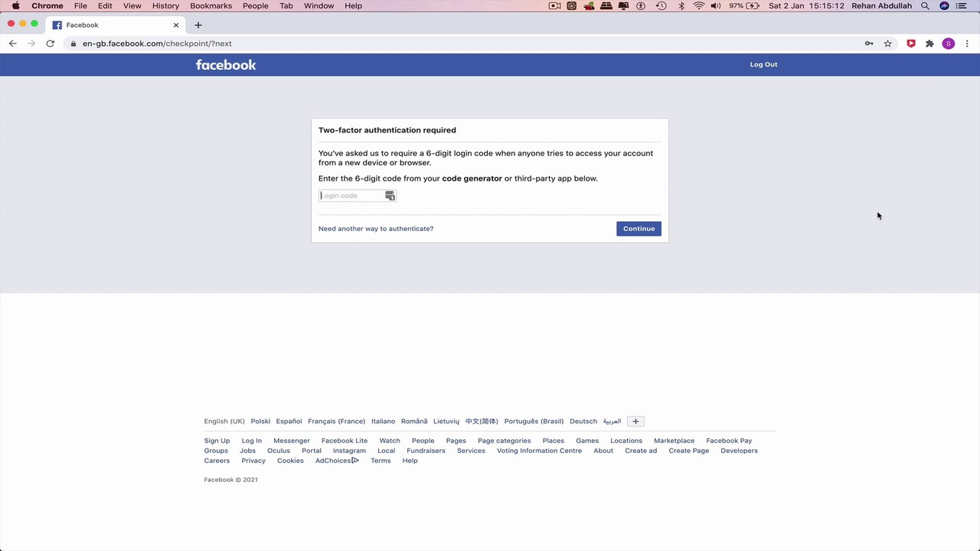Bookmark this page with the star icon
The image size is (980, 551).
[888, 44]
